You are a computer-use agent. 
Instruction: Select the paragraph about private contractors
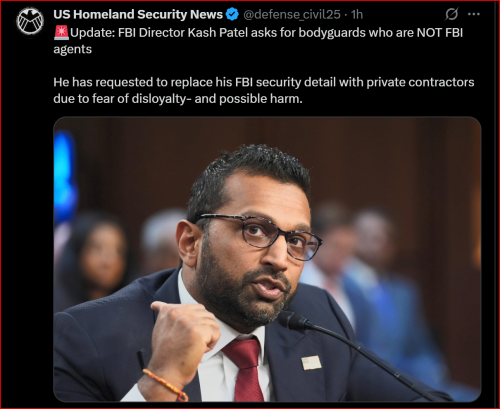(264, 90)
